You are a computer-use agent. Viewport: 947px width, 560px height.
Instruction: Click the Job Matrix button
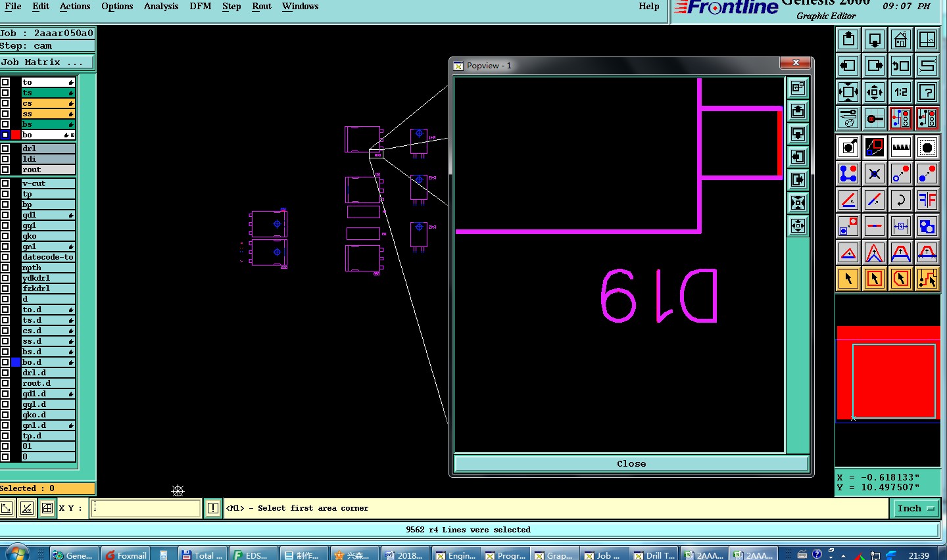[47, 62]
